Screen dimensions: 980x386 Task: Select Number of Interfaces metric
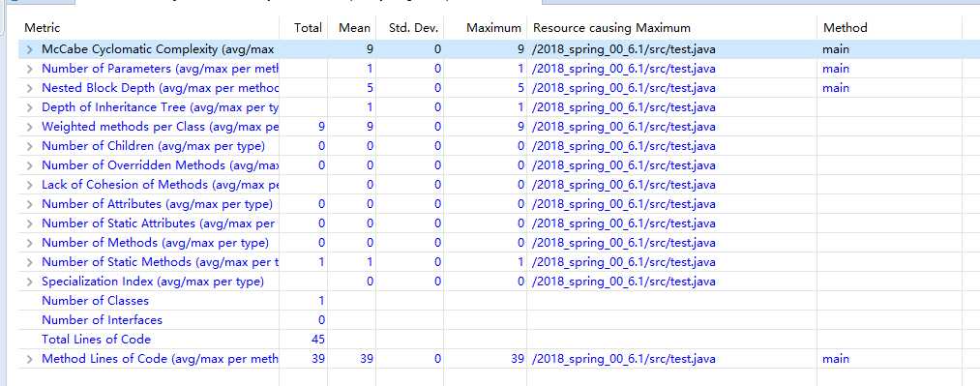coord(102,320)
